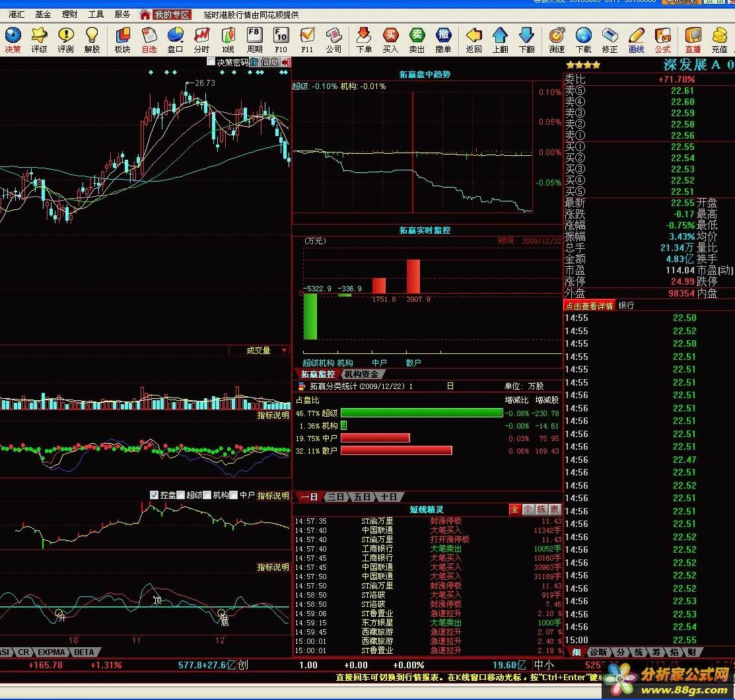
Task: Click the 解股 lightbulb icon
Action: point(92,40)
